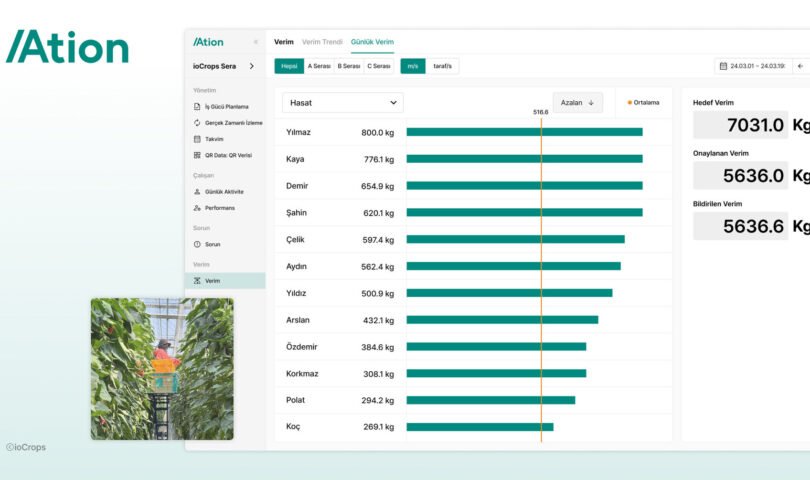Go to Günlük Aktivite section

tap(223, 191)
